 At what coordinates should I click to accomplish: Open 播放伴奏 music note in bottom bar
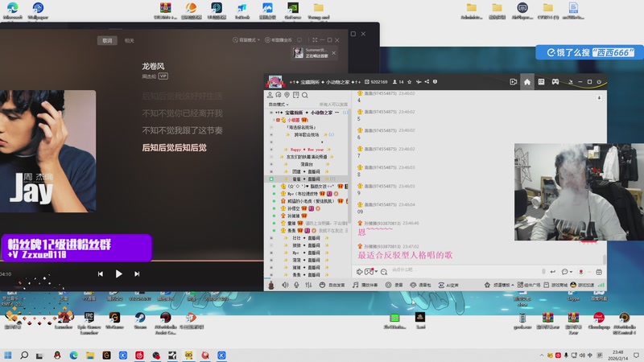pos(365,285)
